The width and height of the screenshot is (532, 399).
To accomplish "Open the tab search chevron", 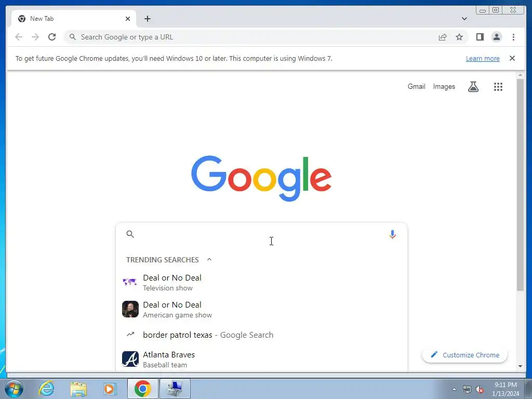I will (464, 19).
